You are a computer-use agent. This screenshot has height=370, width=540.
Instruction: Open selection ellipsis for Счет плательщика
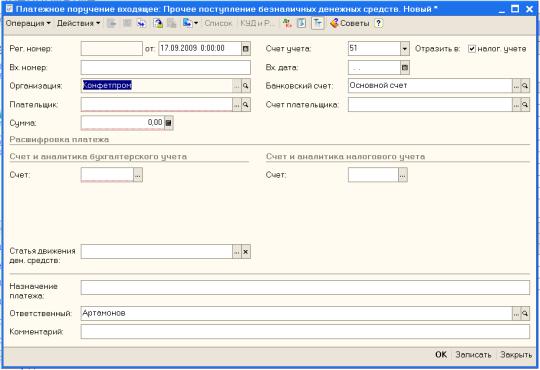pos(516,105)
